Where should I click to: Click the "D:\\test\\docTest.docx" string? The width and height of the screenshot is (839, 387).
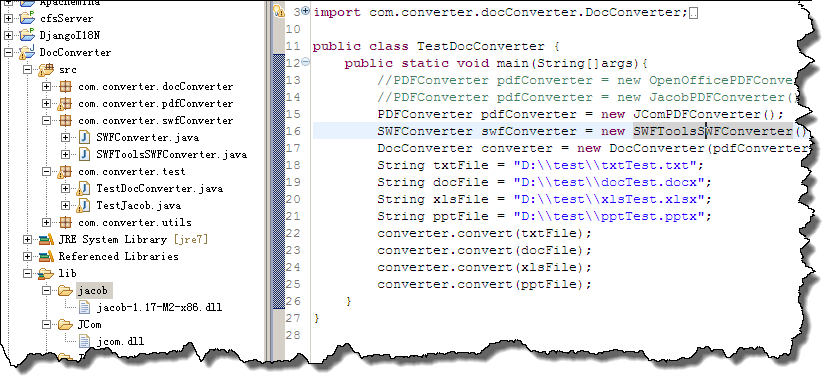(609, 183)
